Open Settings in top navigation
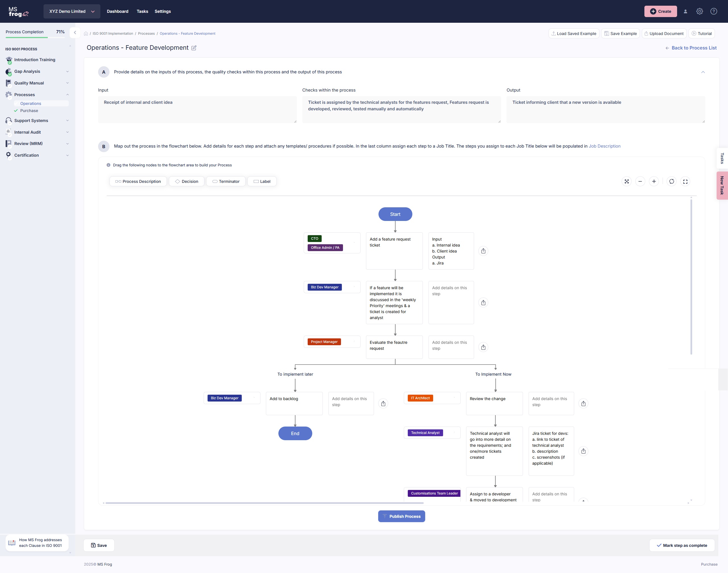The width and height of the screenshot is (728, 573). (163, 11)
